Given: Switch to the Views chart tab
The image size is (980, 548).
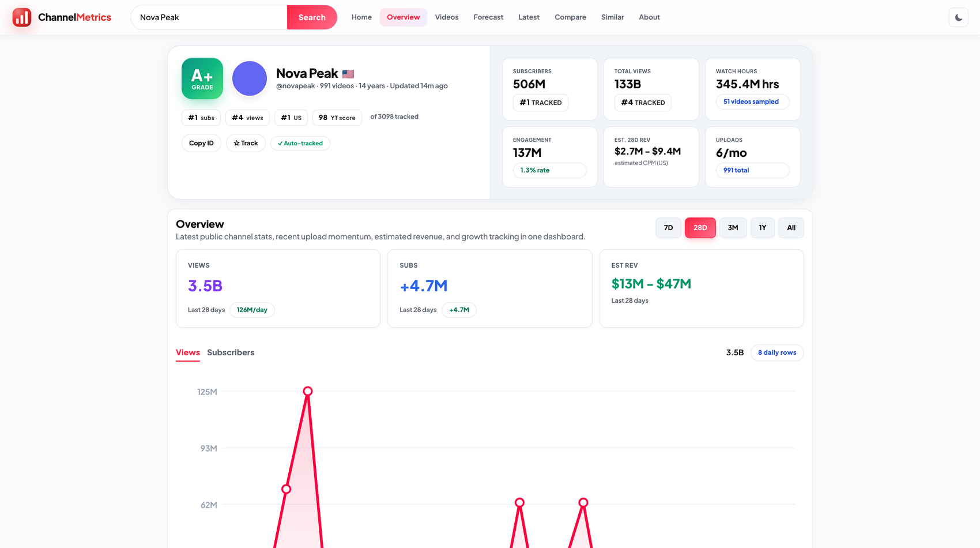Looking at the screenshot, I should click(x=188, y=352).
